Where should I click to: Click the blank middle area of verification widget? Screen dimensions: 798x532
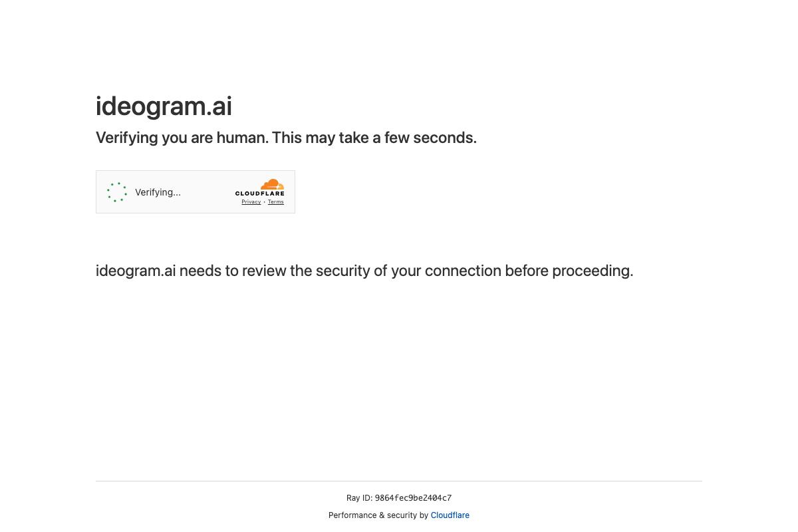coord(206,192)
